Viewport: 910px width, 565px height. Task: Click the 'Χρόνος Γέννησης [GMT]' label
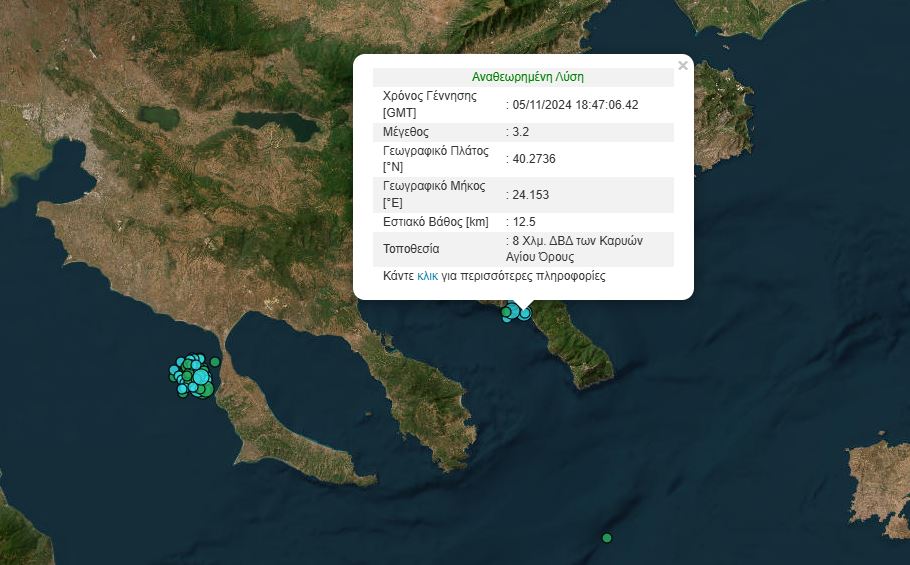tap(429, 104)
